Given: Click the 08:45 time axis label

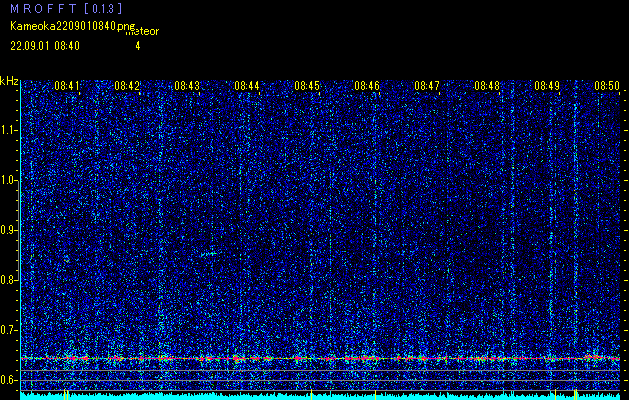Looking at the screenshot, I should coord(307,86).
